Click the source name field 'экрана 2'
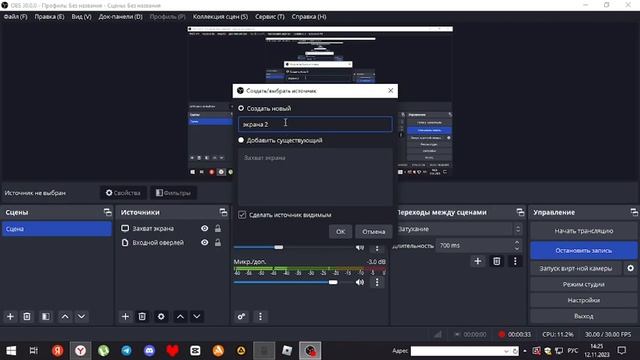This screenshot has height=360, width=640. coord(315,124)
